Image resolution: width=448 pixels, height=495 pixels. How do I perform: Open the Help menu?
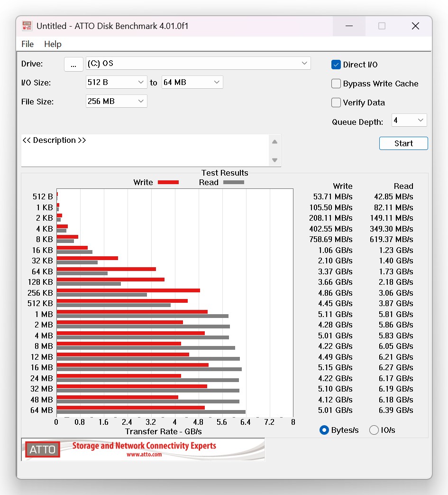click(x=53, y=44)
